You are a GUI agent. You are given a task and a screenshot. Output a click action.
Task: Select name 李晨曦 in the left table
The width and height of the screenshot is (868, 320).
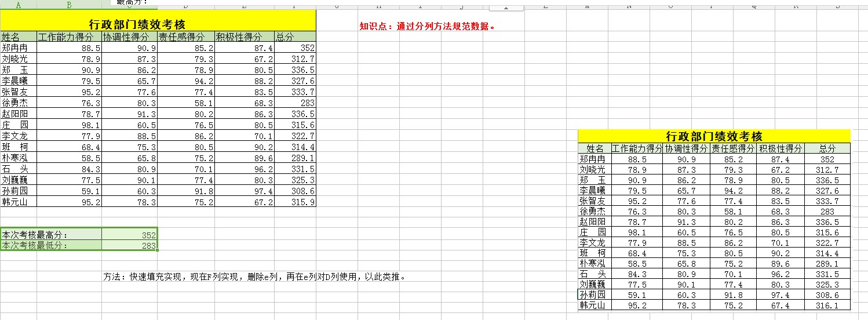18,81
